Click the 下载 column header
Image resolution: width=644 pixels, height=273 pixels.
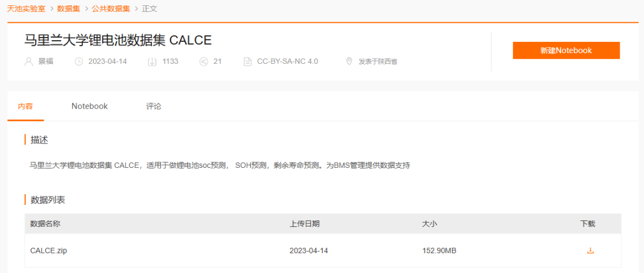coord(588,224)
